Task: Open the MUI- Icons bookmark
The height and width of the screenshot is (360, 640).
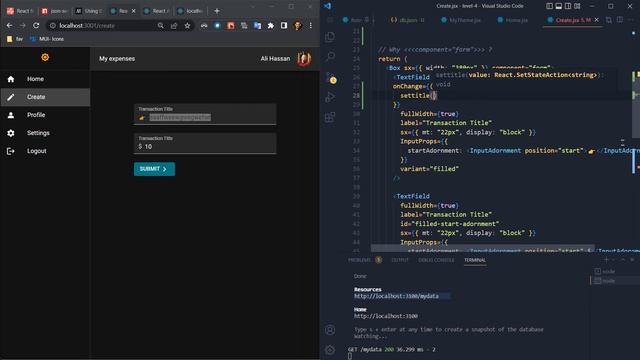Action: point(47,39)
